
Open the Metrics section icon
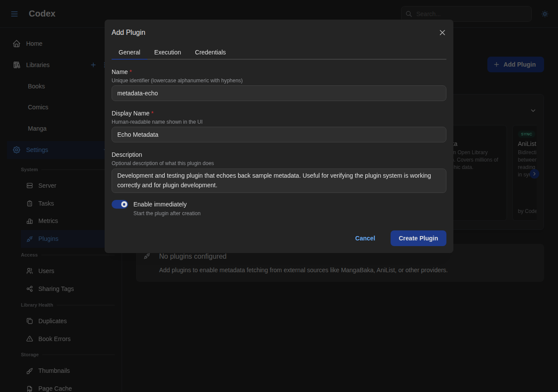point(29,221)
